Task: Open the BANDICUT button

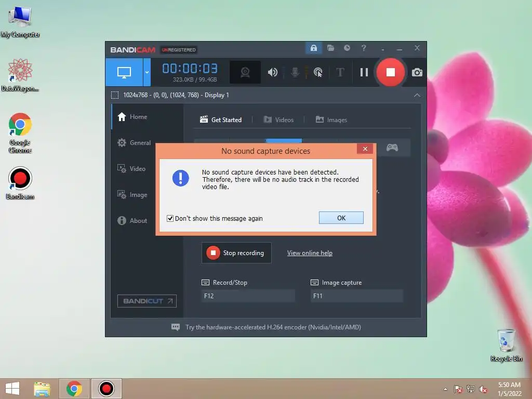Action: [x=147, y=301]
